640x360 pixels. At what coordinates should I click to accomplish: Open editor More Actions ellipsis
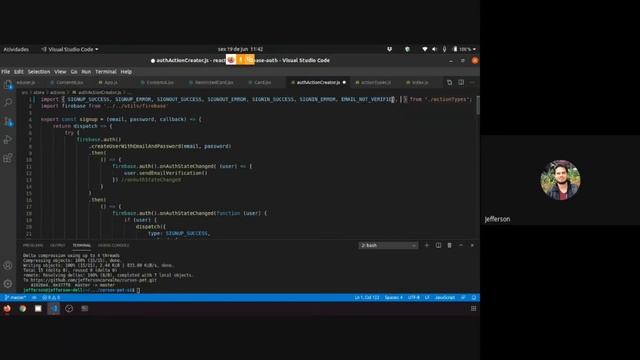tap(472, 82)
